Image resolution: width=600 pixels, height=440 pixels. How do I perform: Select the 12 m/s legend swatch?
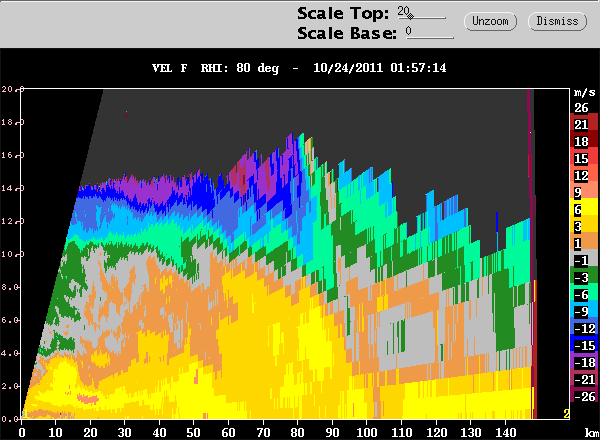(580, 175)
